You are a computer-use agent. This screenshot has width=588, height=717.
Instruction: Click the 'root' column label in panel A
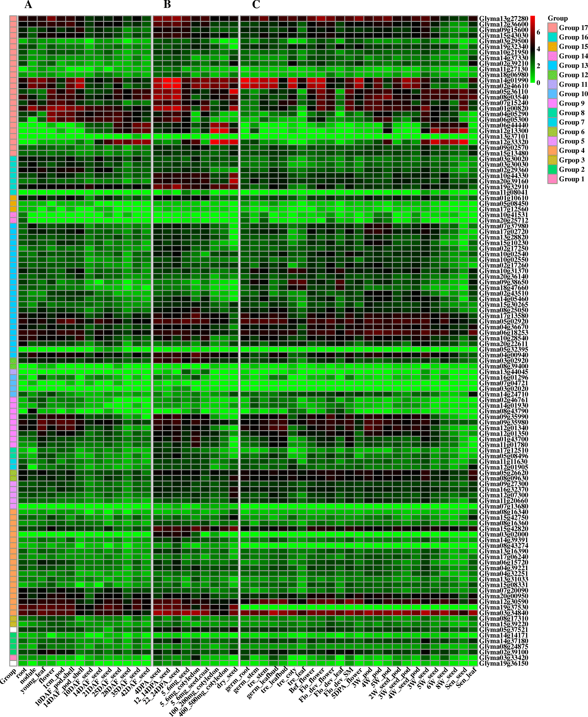[x=22, y=672]
